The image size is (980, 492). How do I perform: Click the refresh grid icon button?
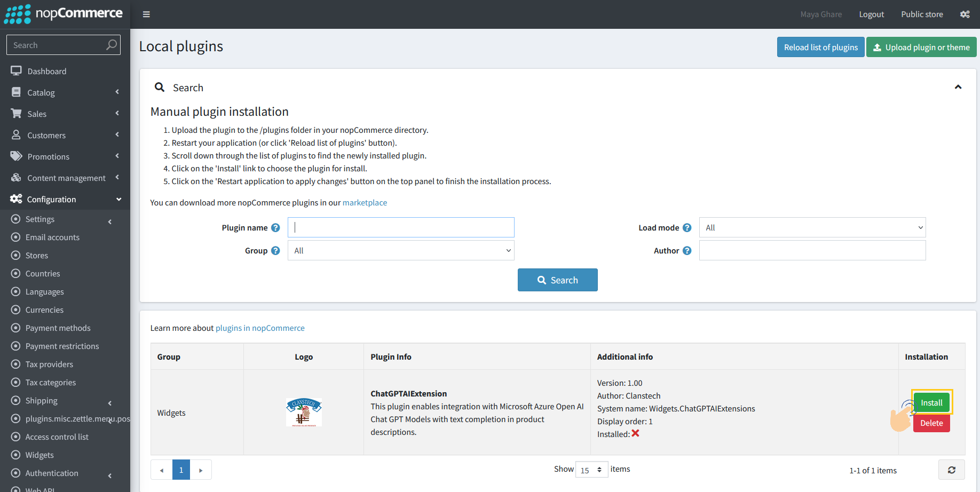[x=951, y=470]
